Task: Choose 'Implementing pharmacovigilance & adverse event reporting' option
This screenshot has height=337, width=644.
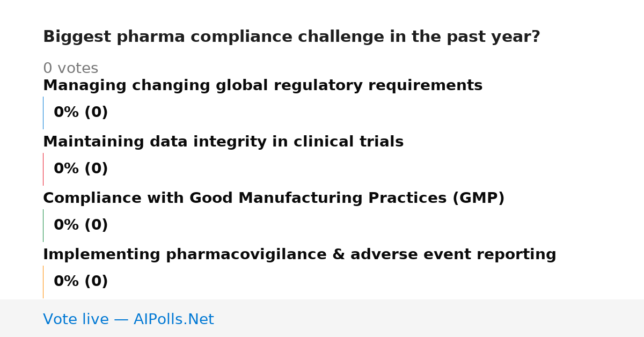Action: coord(299,255)
